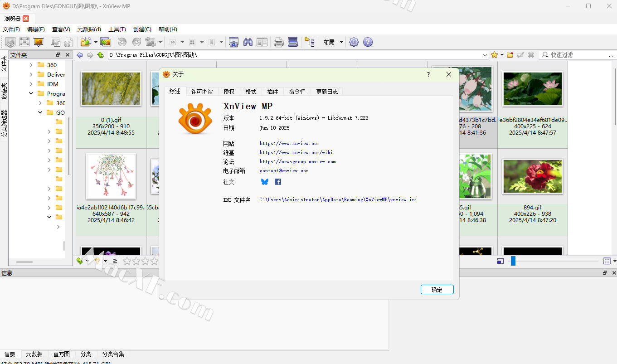The width and height of the screenshot is (617, 364).
Task: Open the dropdown arrow beside import icon
Action: click(x=96, y=42)
